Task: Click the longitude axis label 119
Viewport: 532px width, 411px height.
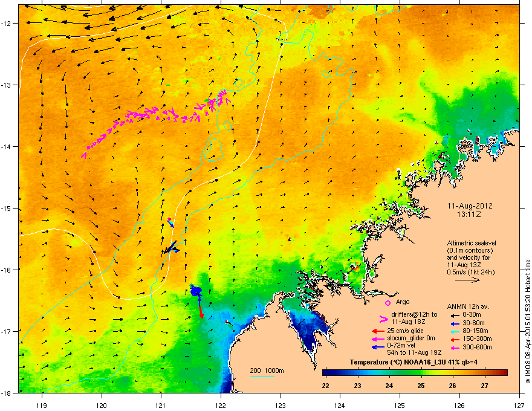Action: pos(42,405)
